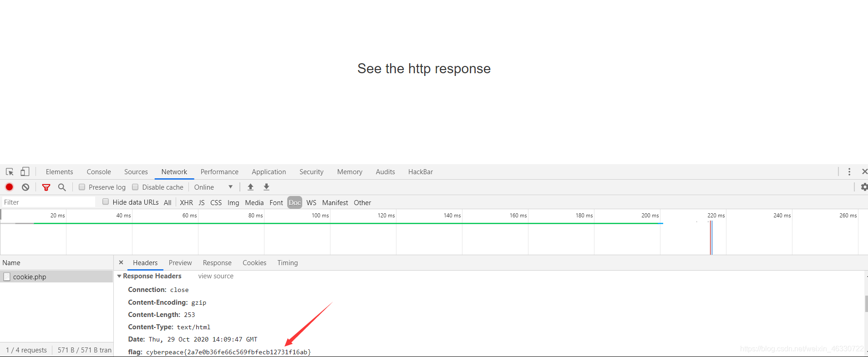Click Connection value close
868x357 pixels.
[179, 290]
